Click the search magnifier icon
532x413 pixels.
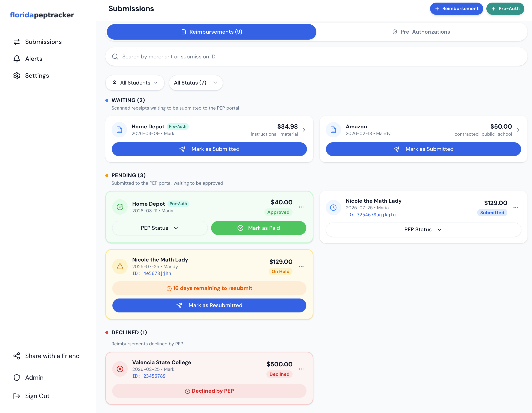[115, 56]
